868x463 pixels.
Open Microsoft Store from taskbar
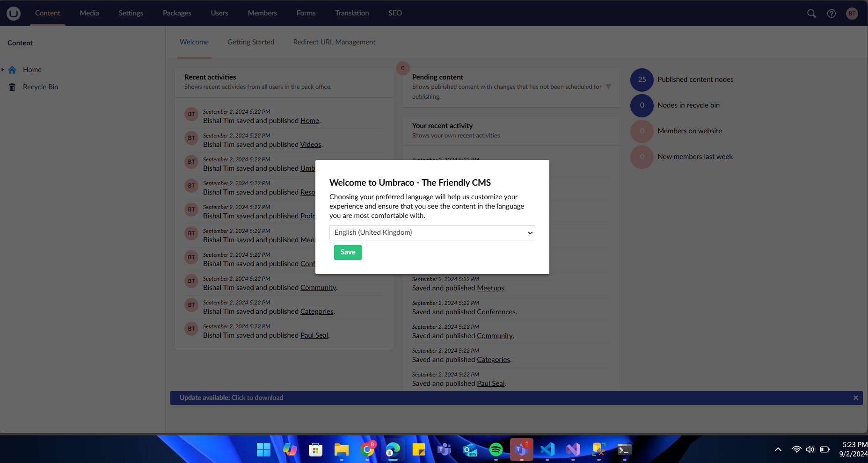pos(316,450)
